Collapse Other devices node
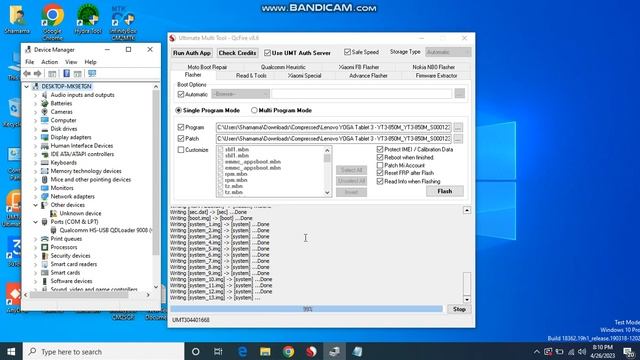 coord(36,205)
